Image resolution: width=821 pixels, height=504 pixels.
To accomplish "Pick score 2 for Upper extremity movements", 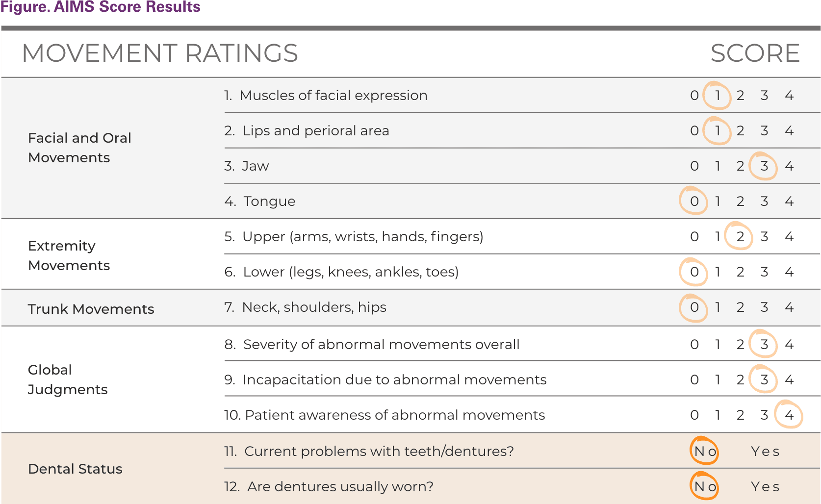I will click(740, 236).
